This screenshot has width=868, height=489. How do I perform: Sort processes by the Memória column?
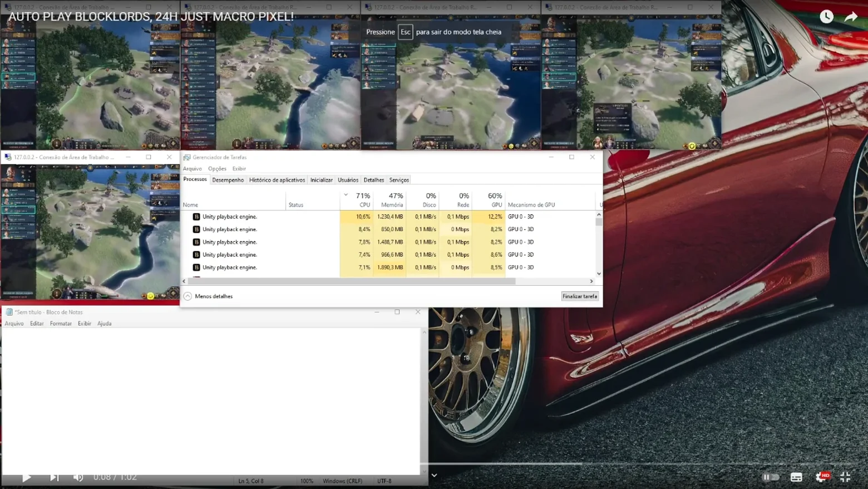pos(389,201)
